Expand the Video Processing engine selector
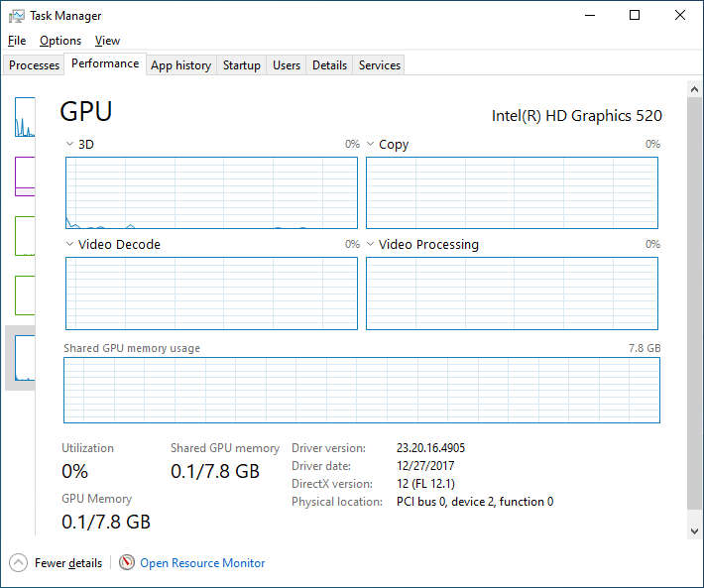The image size is (704, 588). (371, 245)
